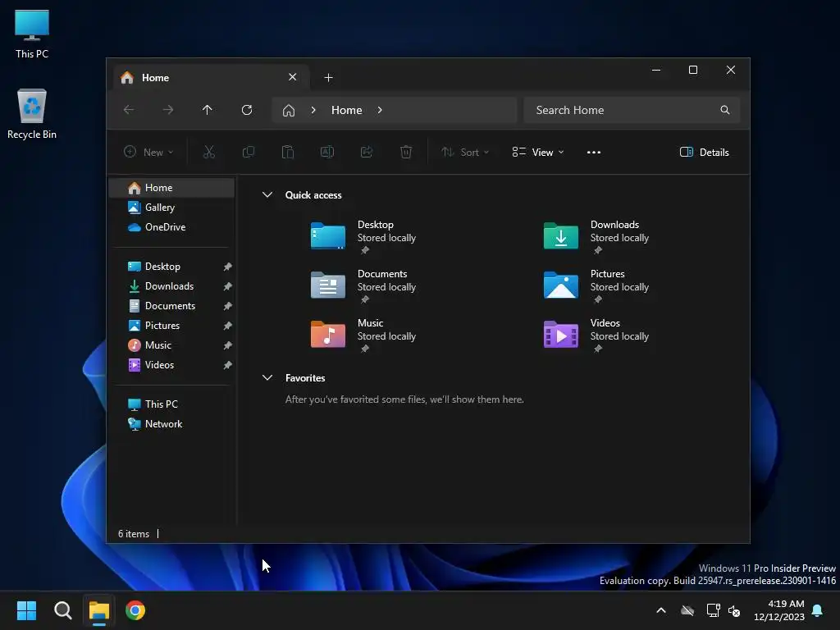The width and height of the screenshot is (840, 630).
Task: Select the This PC desktop icon
Action: (x=32, y=34)
